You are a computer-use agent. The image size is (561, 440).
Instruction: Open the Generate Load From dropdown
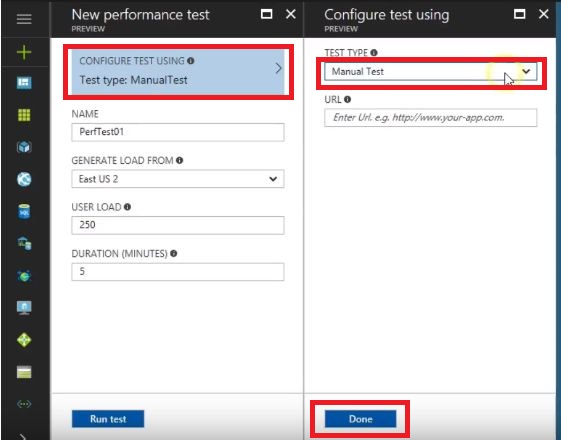click(x=178, y=179)
